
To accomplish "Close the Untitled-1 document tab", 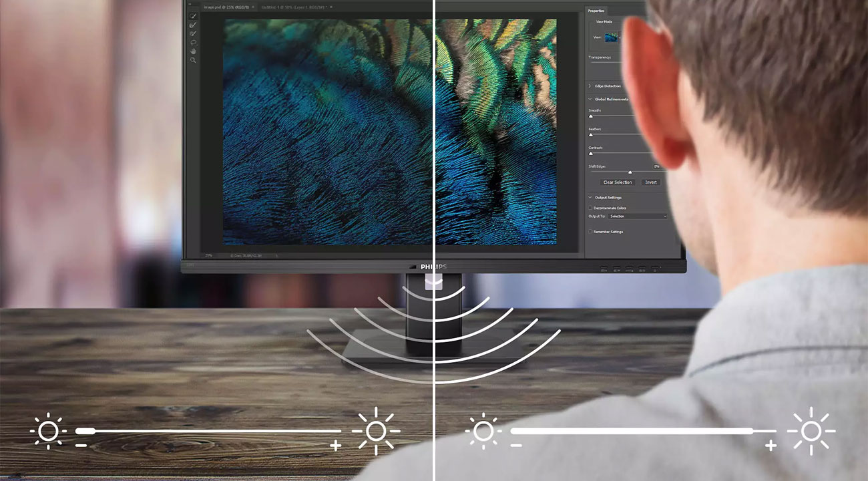I will click(331, 7).
